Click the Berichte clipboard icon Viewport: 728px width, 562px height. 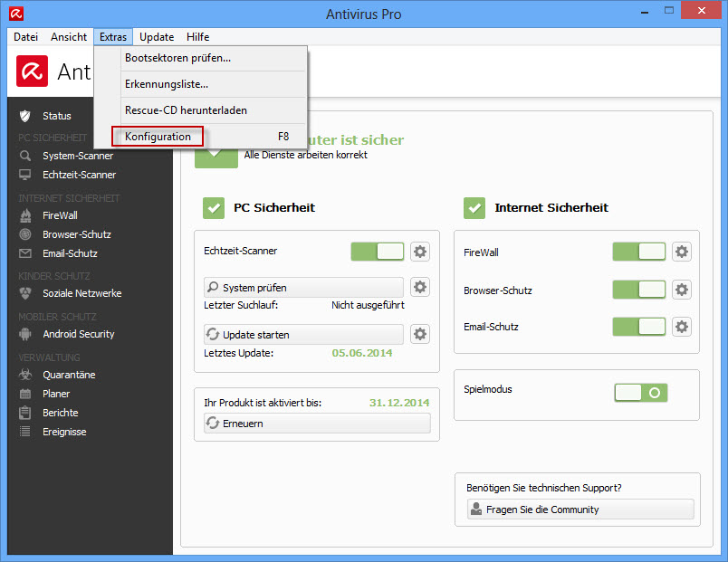tap(25, 413)
